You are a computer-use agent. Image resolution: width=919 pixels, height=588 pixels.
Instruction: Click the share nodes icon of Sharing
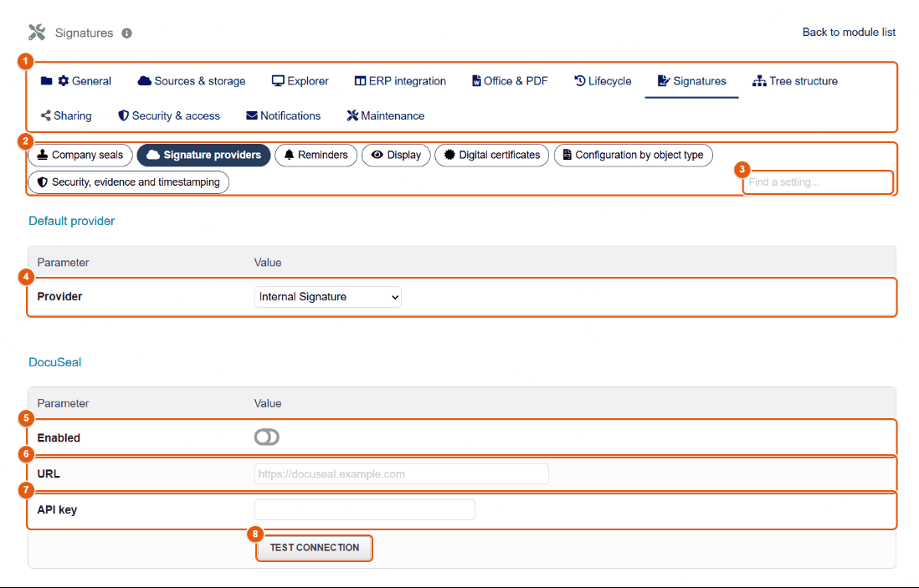[x=46, y=115]
